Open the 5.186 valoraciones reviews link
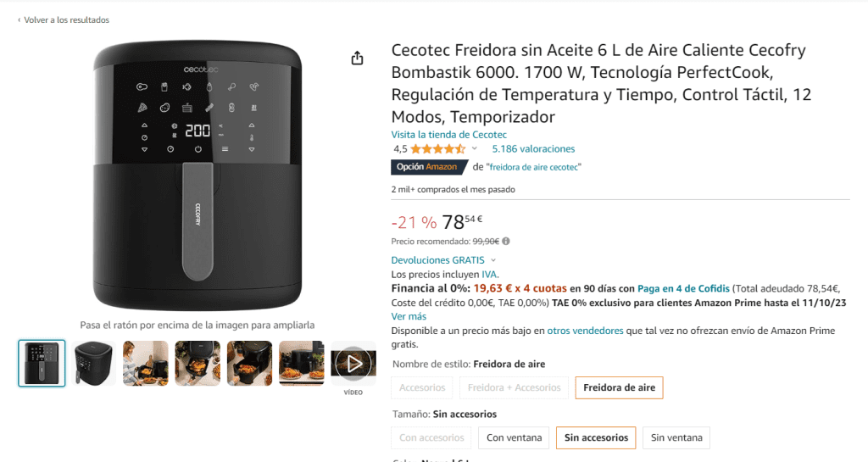This screenshot has width=868, height=462. pos(534,149)
